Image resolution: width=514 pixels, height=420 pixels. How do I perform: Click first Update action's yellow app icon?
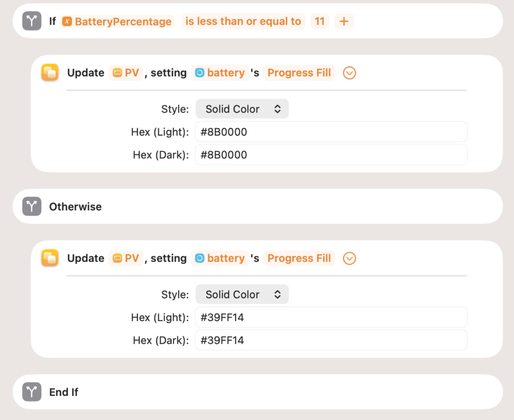pos(50,72)
